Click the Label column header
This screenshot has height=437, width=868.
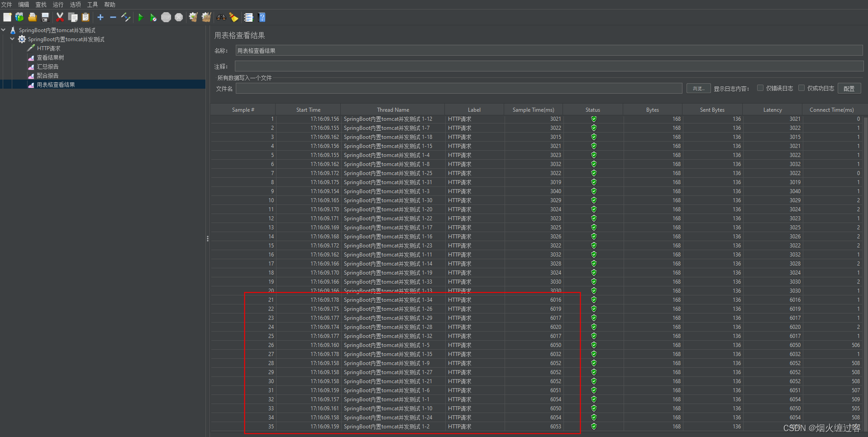[x=474, y=110]
